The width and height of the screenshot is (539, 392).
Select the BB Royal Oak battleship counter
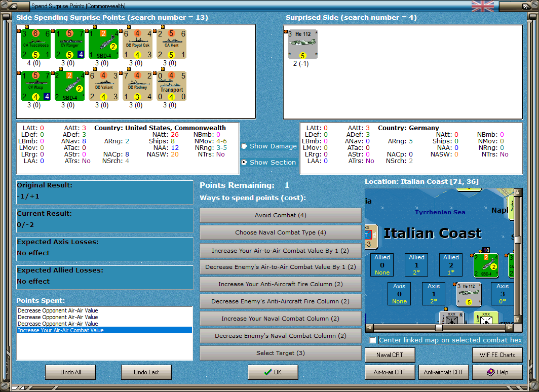tap(137, 44)
